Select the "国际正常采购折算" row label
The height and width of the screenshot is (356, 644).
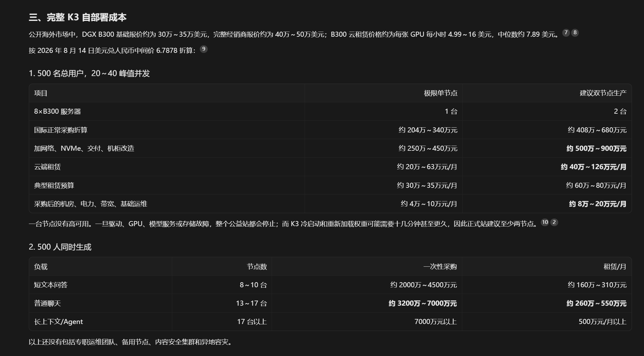[x=61, y=130]
